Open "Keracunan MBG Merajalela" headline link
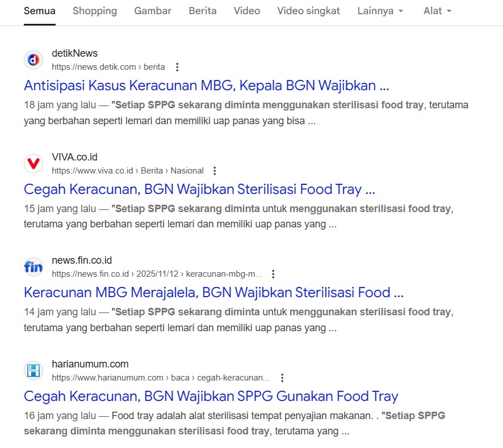 (213, 293)
